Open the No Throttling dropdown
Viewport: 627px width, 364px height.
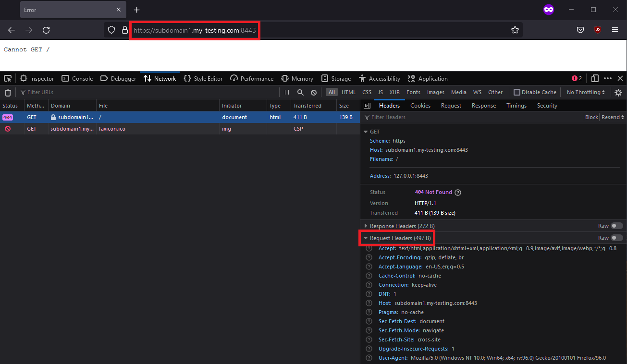tap(586, 92)
